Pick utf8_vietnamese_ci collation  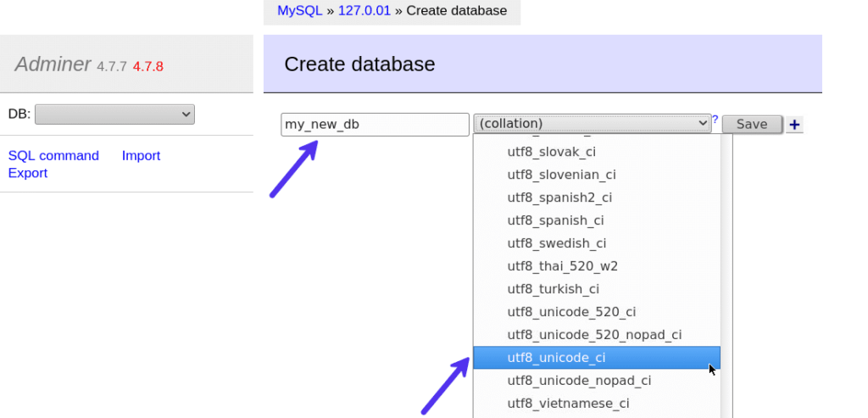point(568,404)
